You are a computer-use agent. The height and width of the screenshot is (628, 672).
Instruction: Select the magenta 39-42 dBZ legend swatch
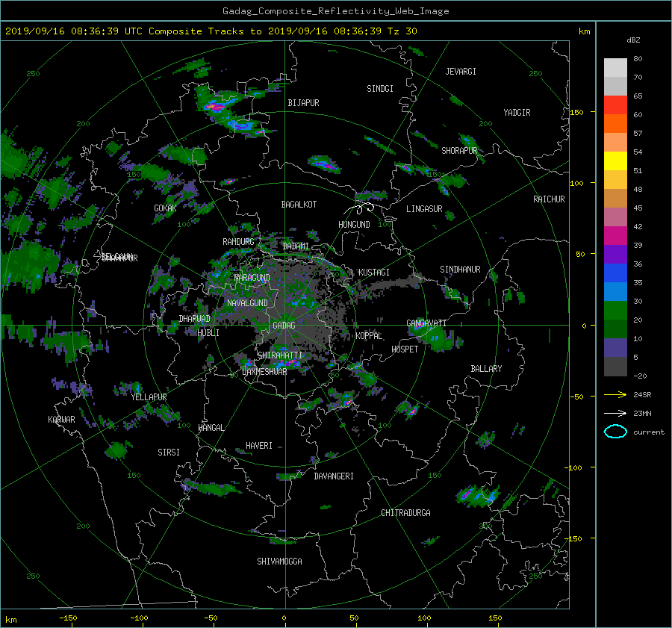(615, 235)
